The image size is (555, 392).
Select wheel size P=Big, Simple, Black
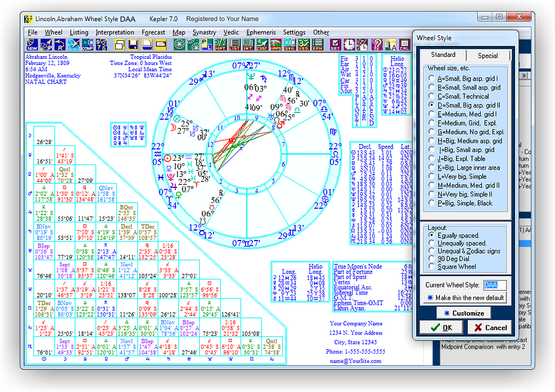point(461,203)
